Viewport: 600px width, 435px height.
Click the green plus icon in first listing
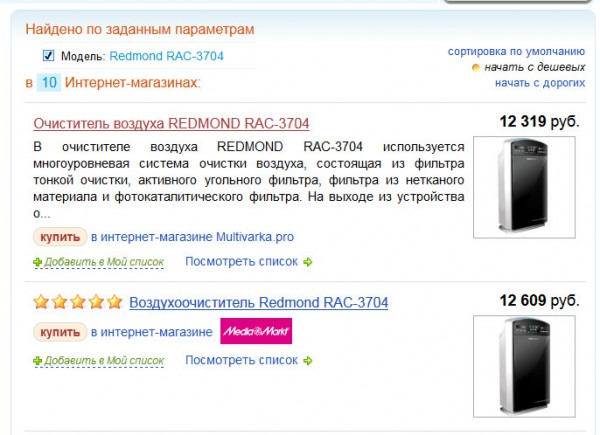click(38, 262)
